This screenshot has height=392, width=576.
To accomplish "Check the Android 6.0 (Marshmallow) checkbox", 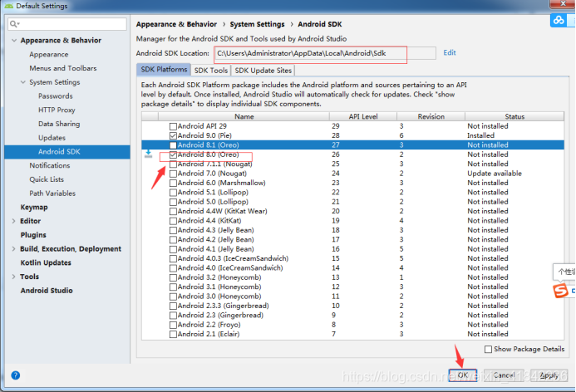I will tap(173, 184).
